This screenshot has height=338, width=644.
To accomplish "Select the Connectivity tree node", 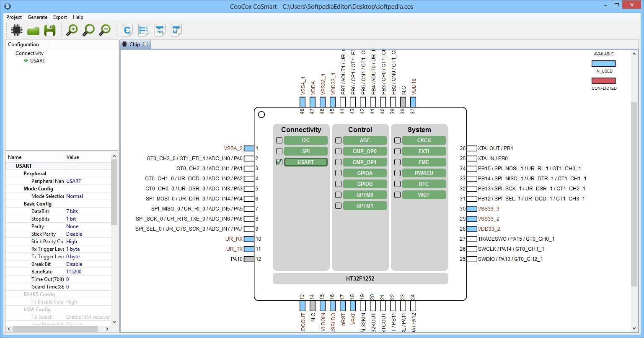I will click(29, 53).
